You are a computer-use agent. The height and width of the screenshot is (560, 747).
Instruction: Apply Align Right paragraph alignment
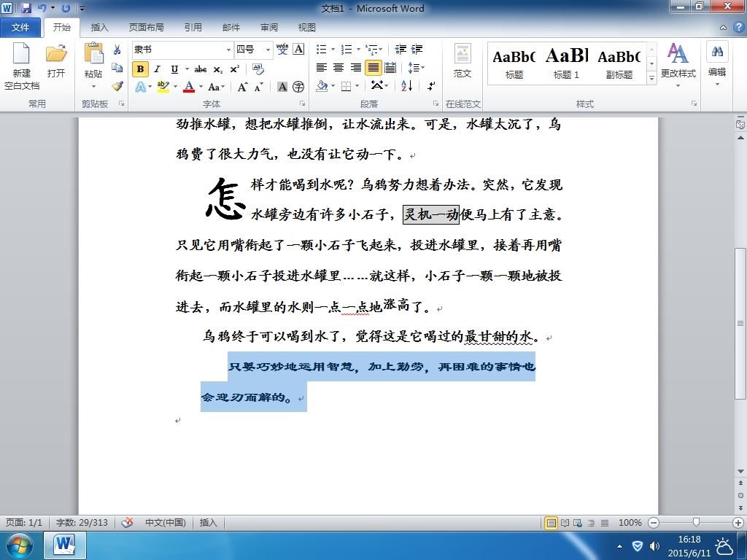pos(356,68)
